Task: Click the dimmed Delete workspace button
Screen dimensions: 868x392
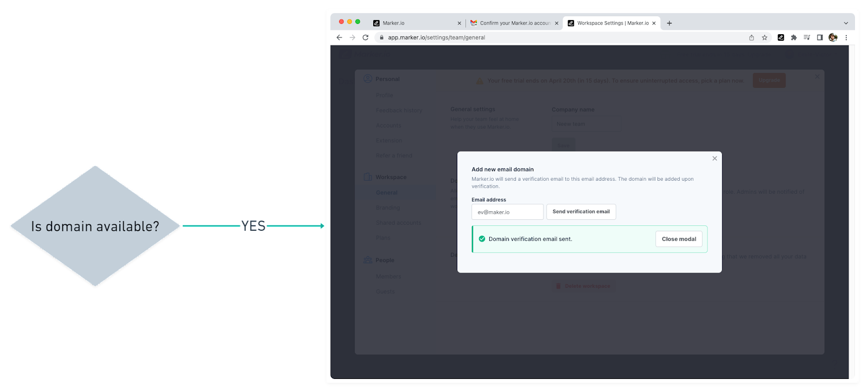Action: tap(584, 286)
